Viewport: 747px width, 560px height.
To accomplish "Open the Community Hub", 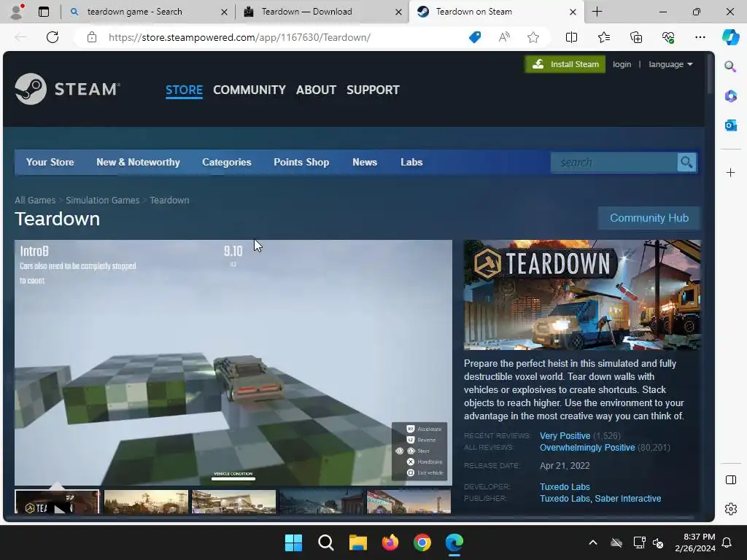I will coord(649,218).
